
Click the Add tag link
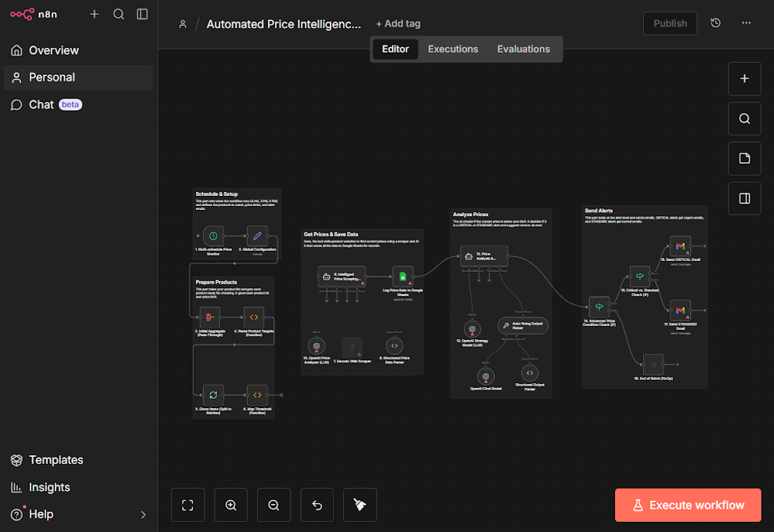point(398,24)
